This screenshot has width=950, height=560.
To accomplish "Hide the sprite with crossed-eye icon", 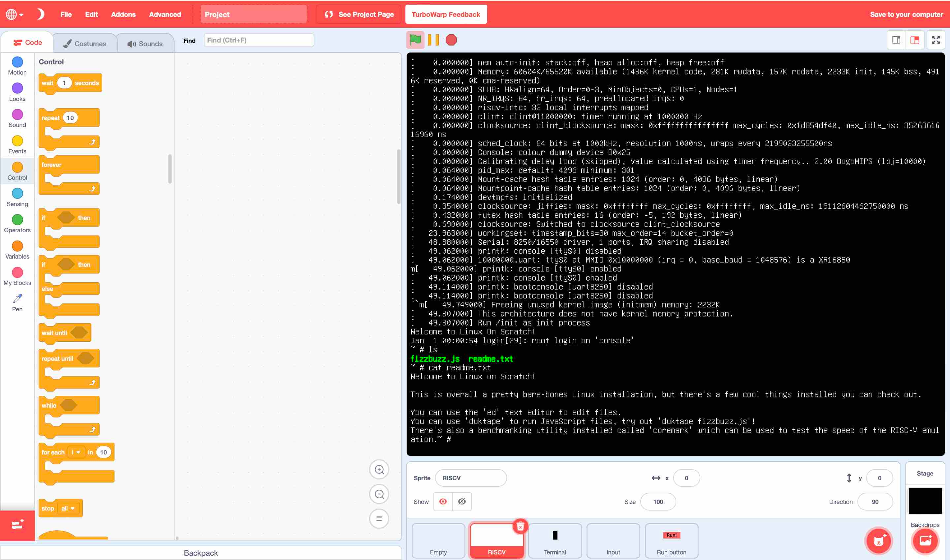I will pos(462,502).
